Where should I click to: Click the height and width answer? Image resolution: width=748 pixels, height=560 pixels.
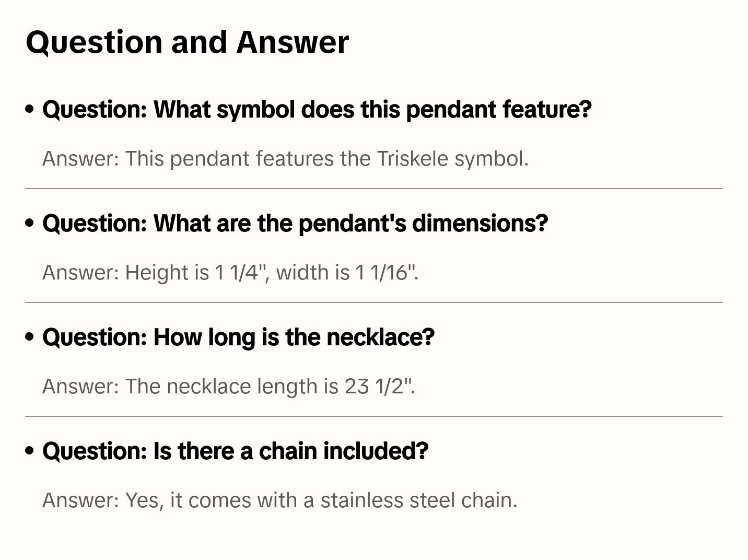click(230, 273)
